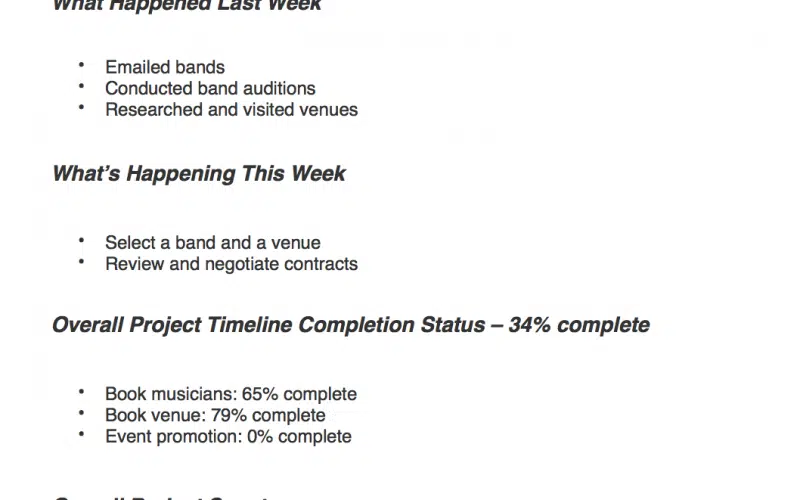Click the 'Review and negotiate contracts' line

[231, 264]
